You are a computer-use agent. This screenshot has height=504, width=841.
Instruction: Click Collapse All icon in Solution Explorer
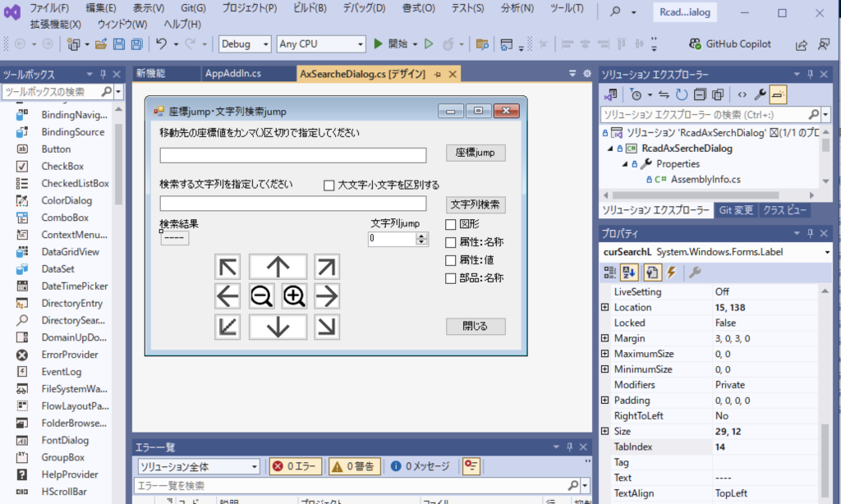click(700, 95)
